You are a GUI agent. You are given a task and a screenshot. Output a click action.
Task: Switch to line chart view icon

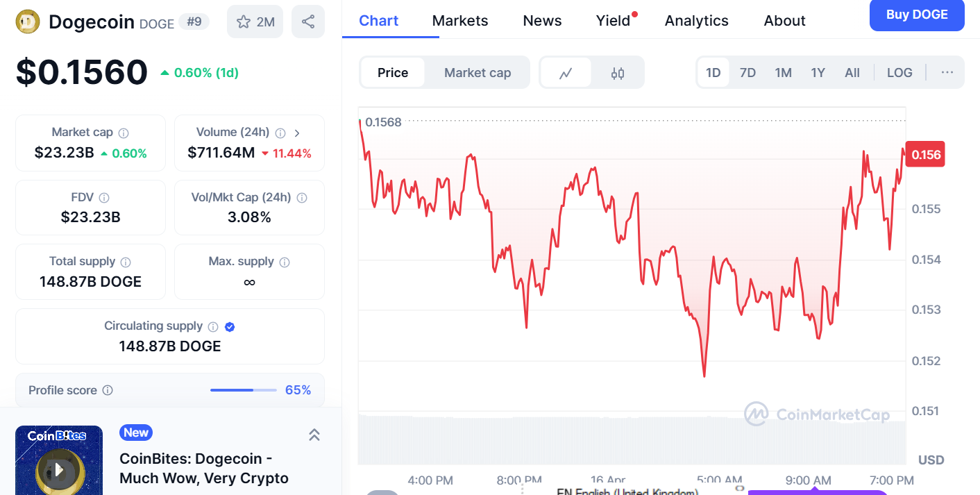click(x=566, y=73)
